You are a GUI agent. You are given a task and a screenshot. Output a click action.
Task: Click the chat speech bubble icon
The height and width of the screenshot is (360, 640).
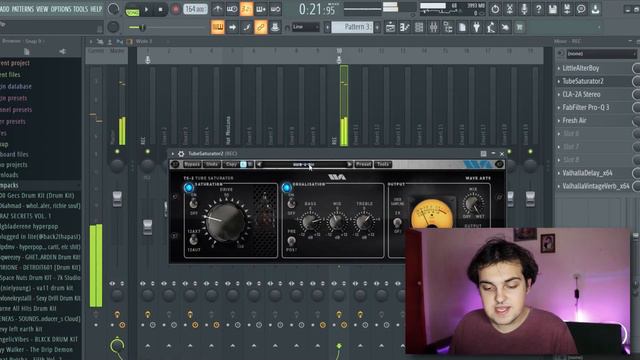tap(581, 9)
